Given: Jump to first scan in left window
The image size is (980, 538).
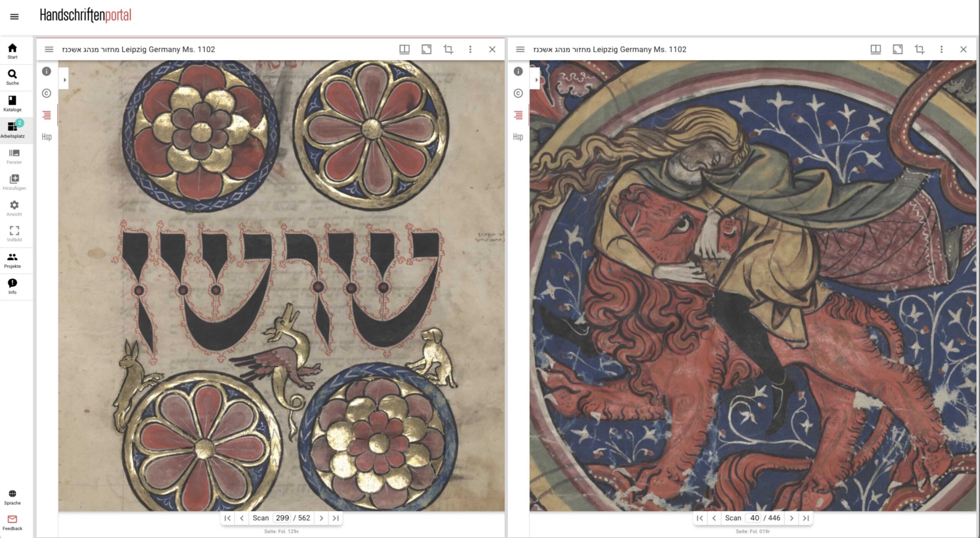Looking at the screenshot, I should click(227, 518).
